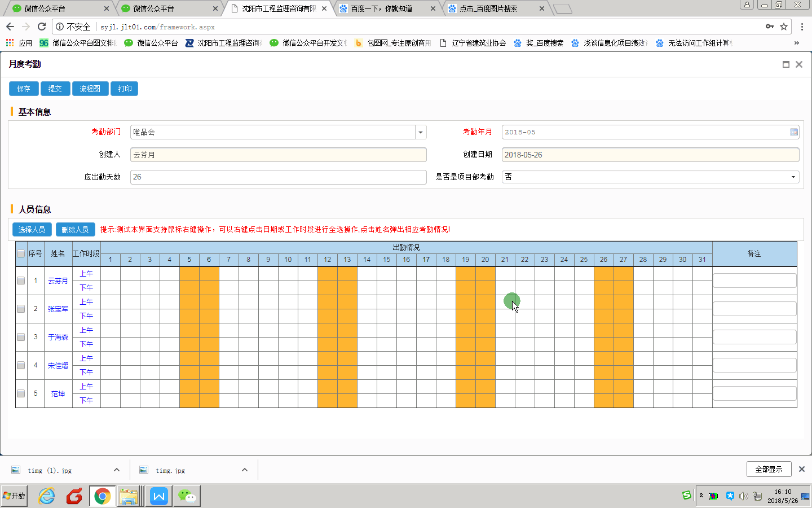Click the 应出勤天数 input field
Screen dimensions: 812x508
pyautogui.click(x=278, y=177)
